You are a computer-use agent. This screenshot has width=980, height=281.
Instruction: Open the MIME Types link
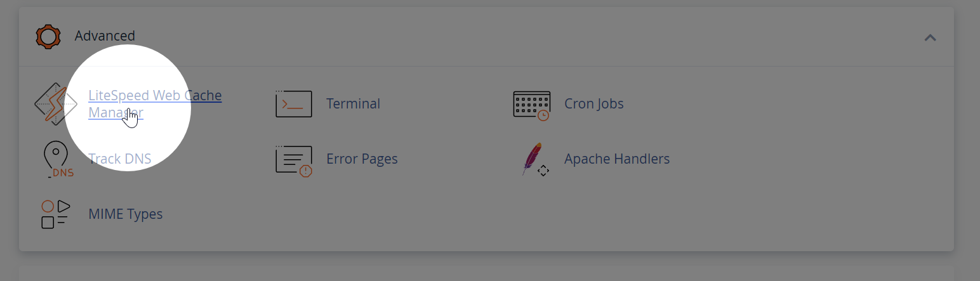[126, 214]
